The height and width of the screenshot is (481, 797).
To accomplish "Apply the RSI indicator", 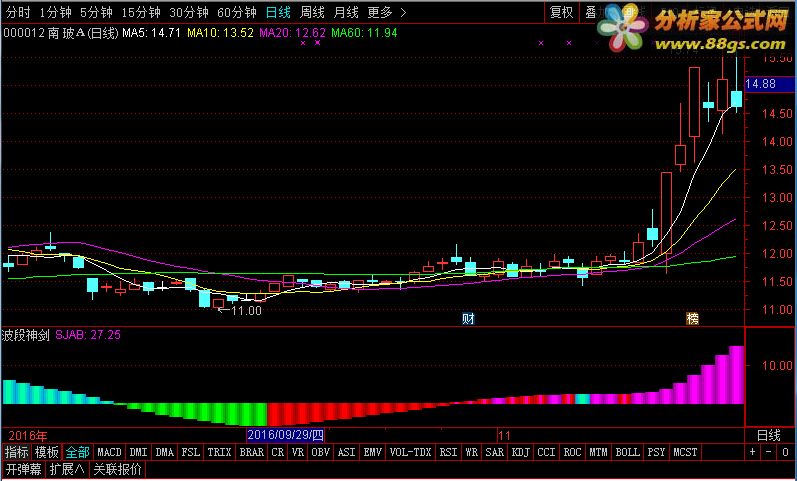I will (x=448, y=452).
